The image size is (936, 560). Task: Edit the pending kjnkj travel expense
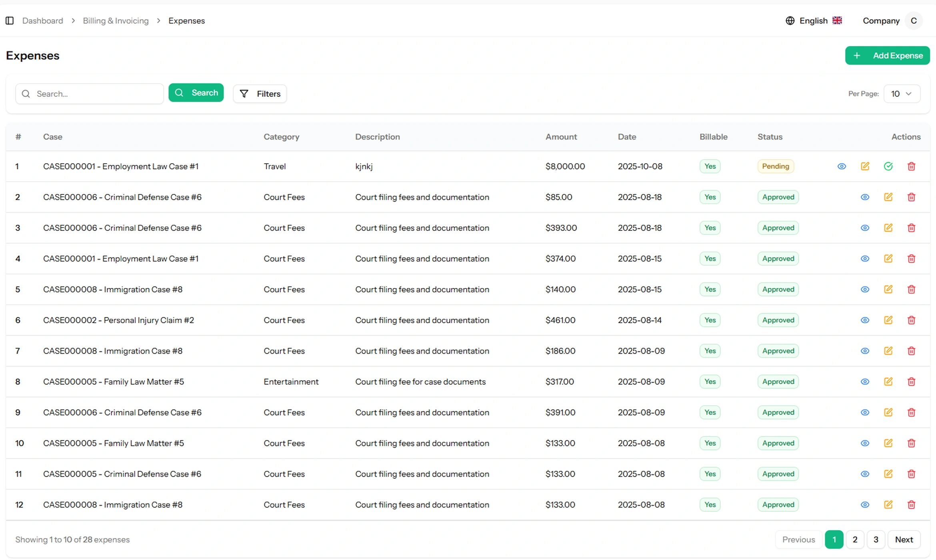865,166
